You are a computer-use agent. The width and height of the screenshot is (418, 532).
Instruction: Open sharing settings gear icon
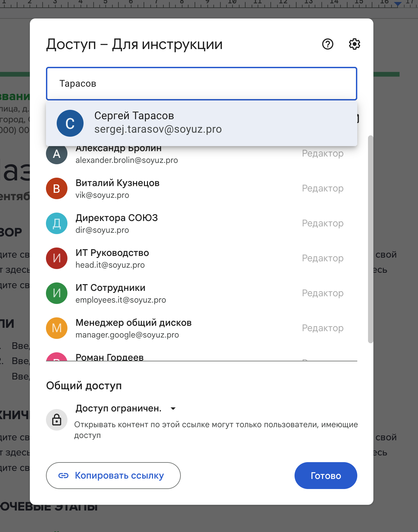(354, 44)
